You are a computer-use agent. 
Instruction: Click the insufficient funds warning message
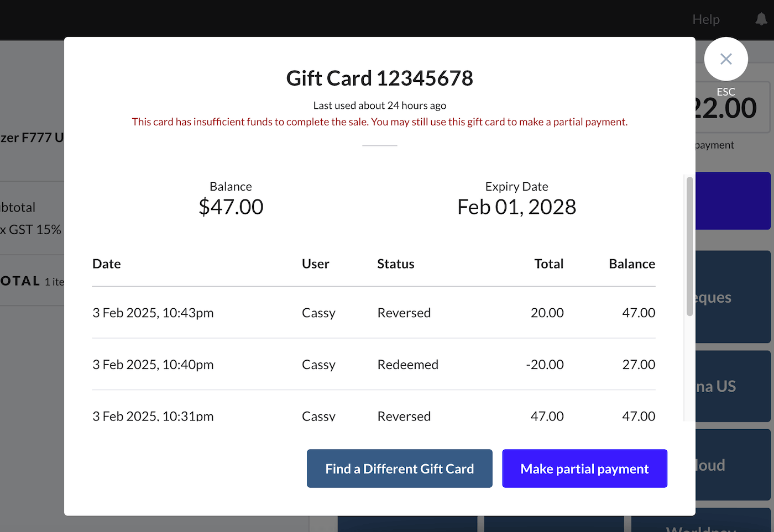[380, 122]
